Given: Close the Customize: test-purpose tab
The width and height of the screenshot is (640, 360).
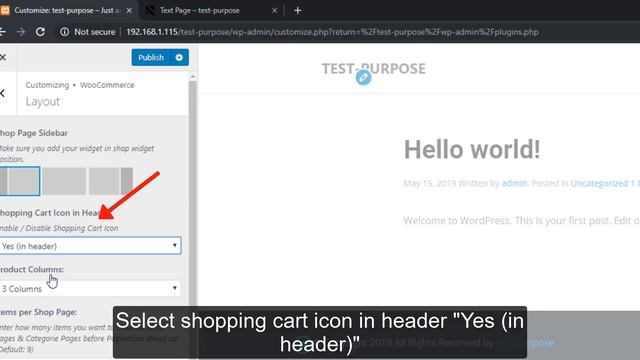Looking at the screenshot, I should [129, 11].
